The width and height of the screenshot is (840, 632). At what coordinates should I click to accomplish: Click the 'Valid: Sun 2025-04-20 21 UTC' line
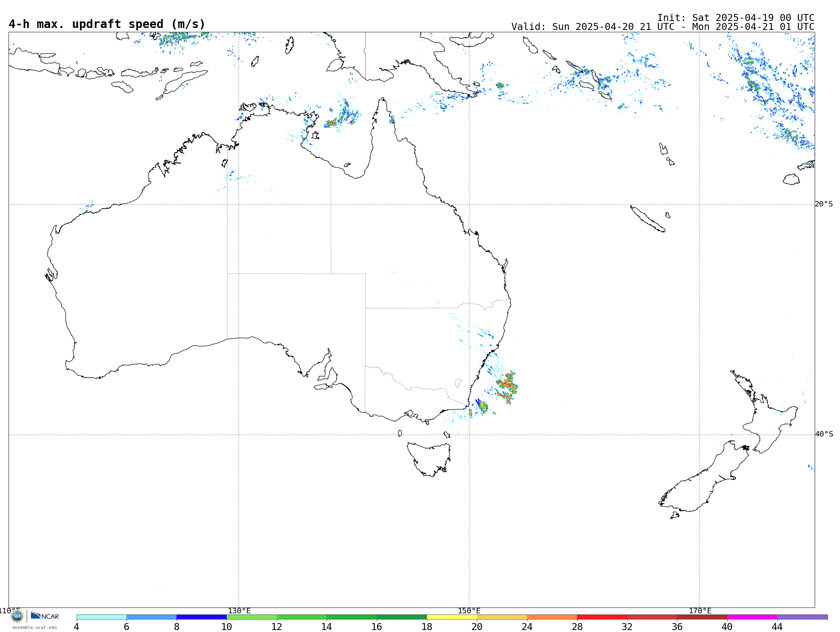pos(663,27)
